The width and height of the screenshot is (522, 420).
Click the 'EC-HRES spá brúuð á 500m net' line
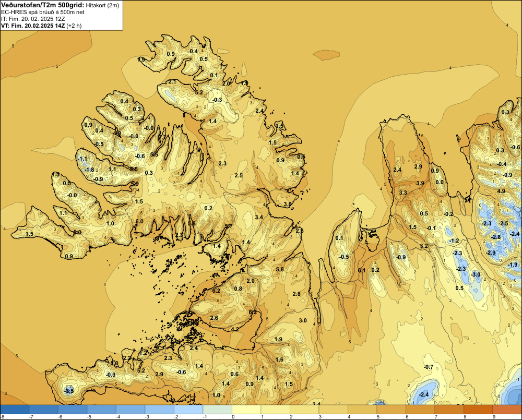(x=43, y=12)
